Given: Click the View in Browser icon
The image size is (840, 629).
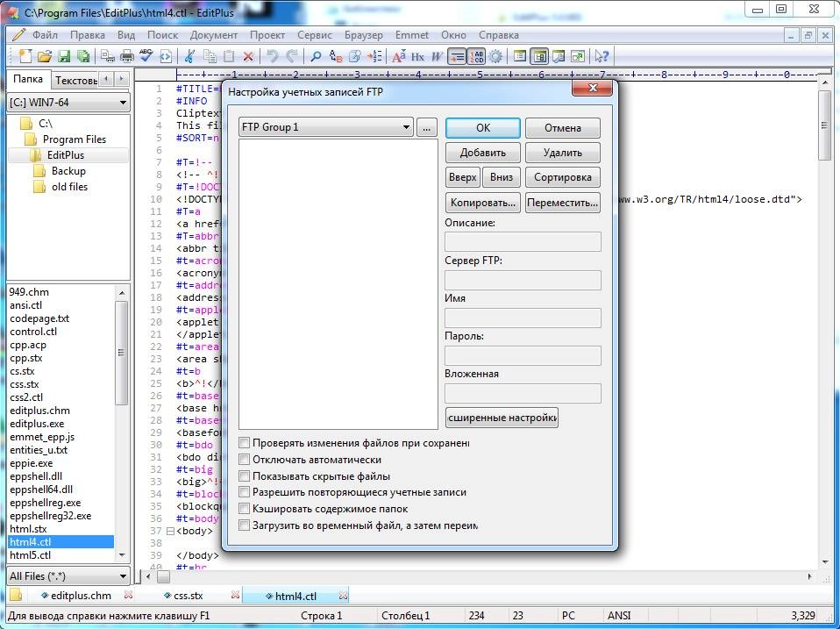Looking at the screenshot, I should [x=166, y=56].
